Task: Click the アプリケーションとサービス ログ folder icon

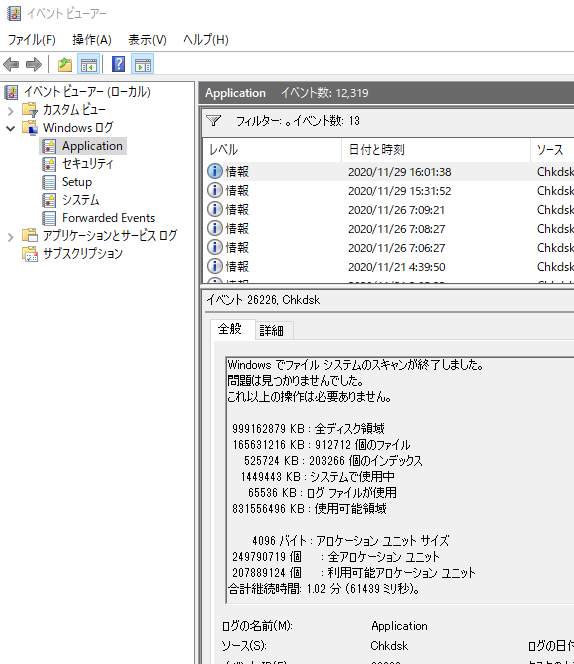Action: pyautogui.click(x=30, y=235)
